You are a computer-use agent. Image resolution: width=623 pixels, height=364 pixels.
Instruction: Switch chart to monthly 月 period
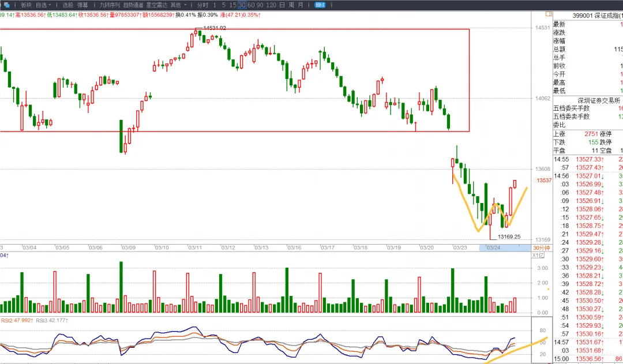(x=301, y=5)
